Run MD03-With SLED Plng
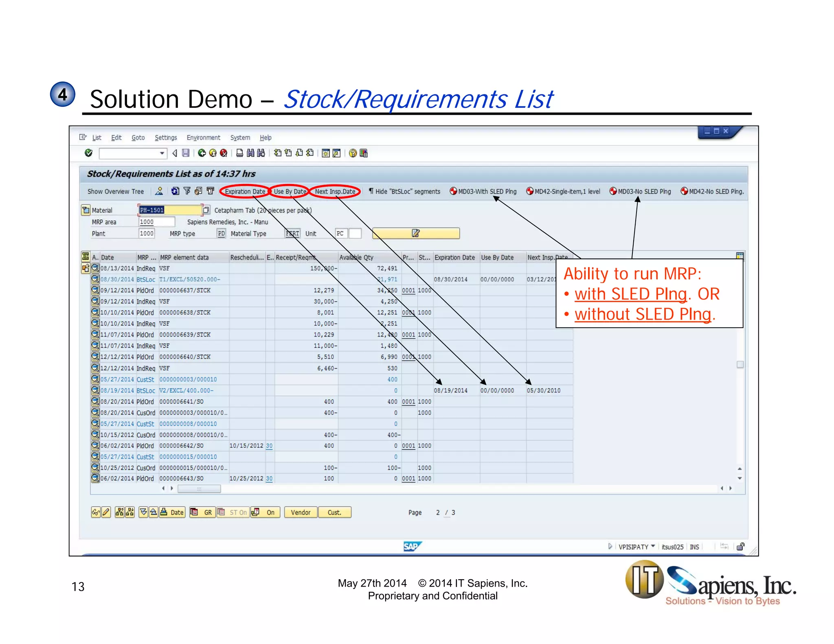The width and height of the screenshot is (834, 644). (483, 191)
